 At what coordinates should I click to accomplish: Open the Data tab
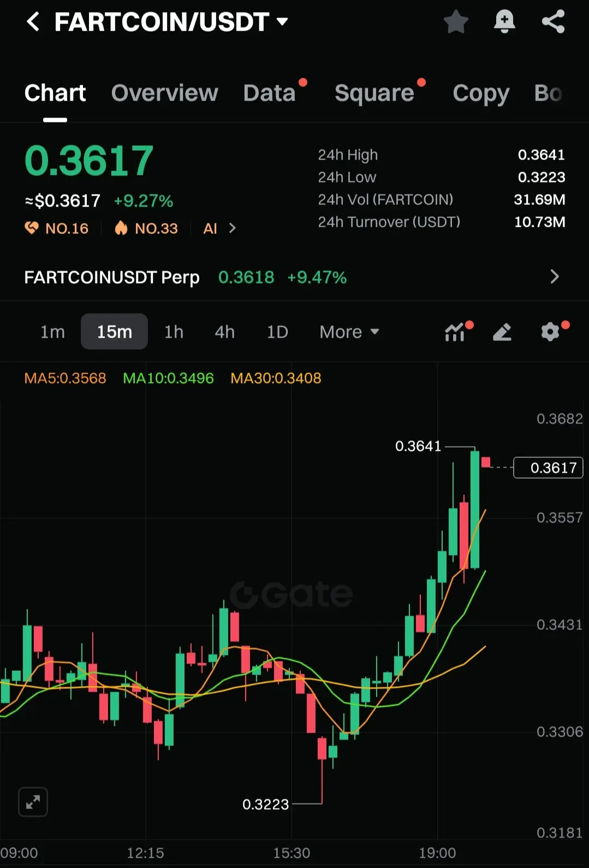tap(269, 93)
